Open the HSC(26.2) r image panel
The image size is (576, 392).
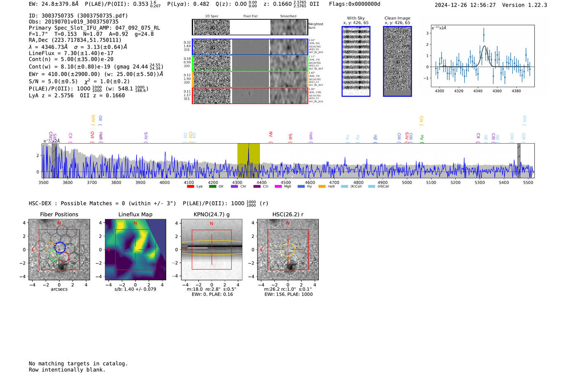coord(288,250)
